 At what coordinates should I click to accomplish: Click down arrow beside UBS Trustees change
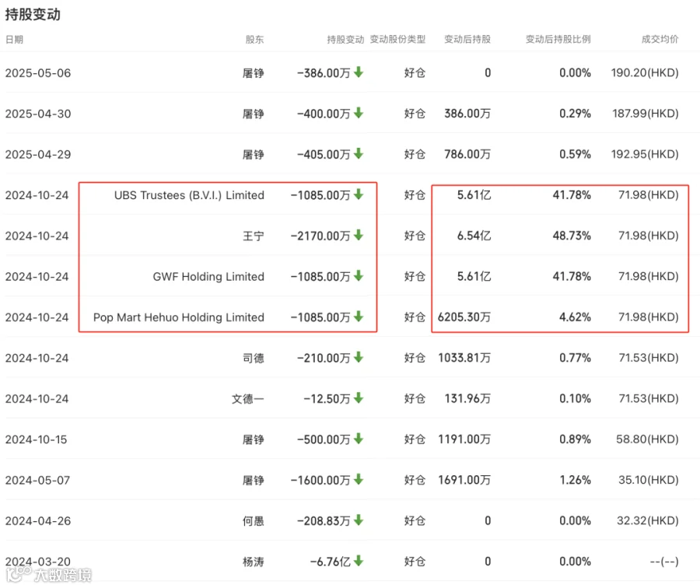click(359, 194)
